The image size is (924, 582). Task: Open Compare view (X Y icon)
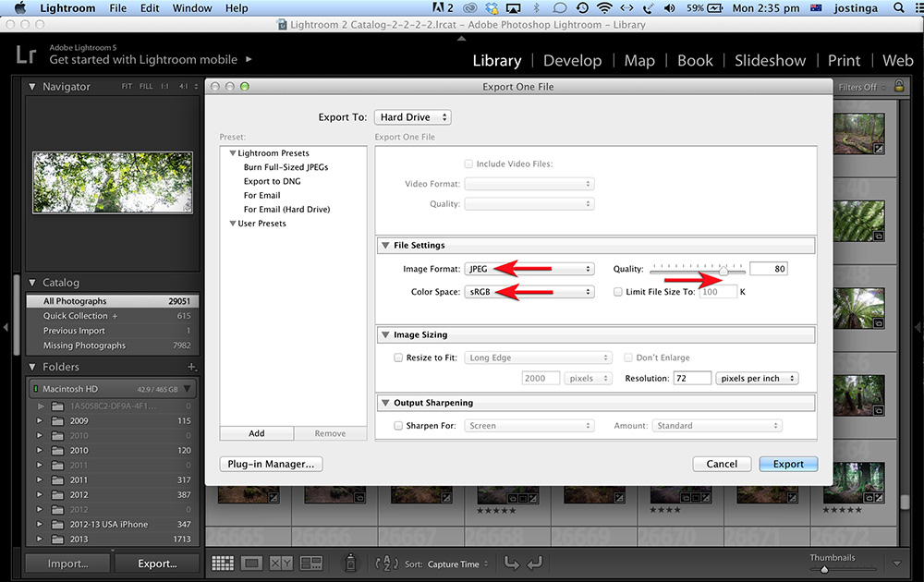(281, 564)
